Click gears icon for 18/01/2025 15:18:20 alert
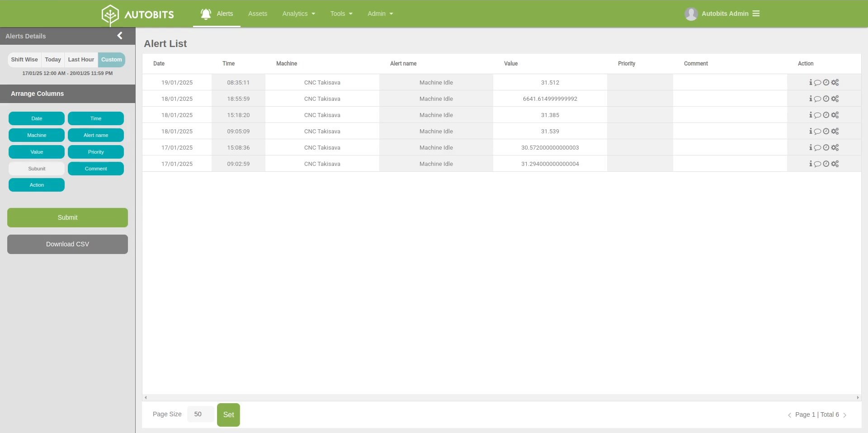Screen dimensions: 868x433 tap(835, 115)
